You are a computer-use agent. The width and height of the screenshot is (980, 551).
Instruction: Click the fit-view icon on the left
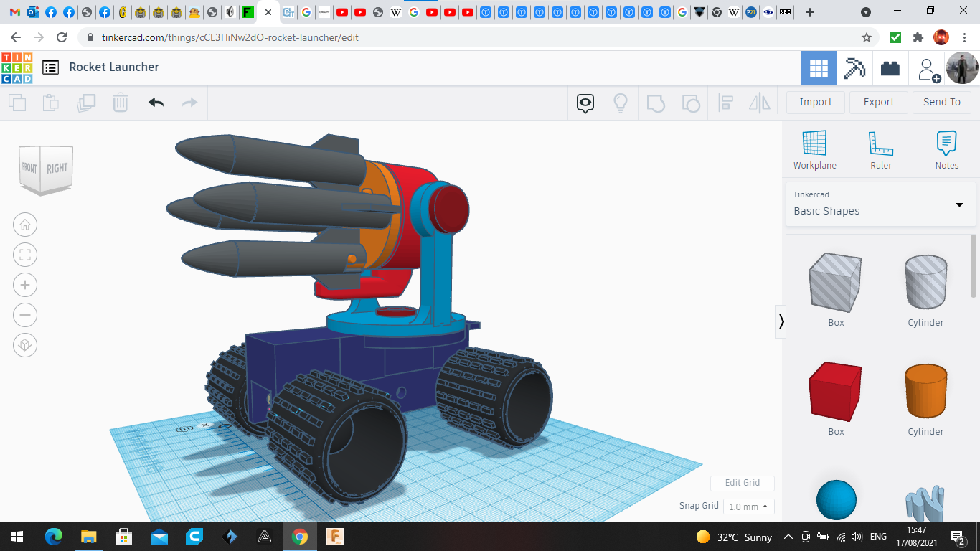(25, 255)
